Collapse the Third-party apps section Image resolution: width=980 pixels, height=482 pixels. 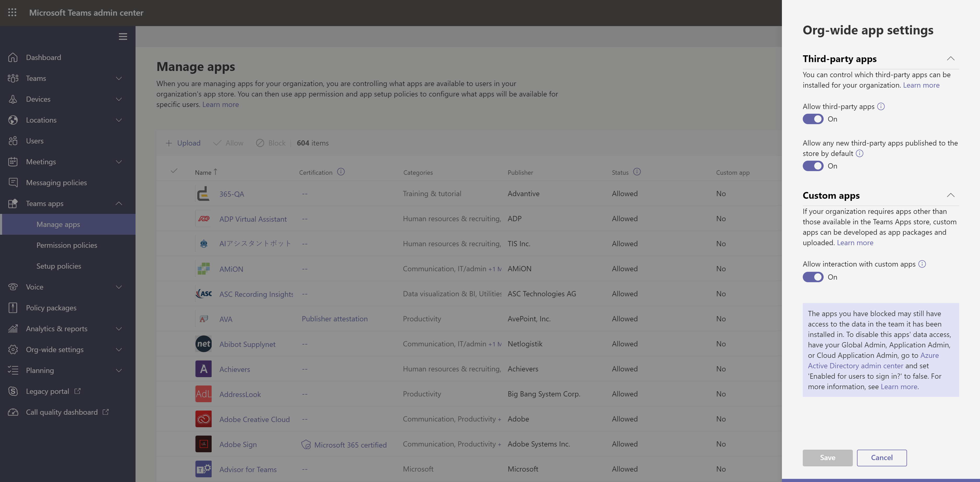(950, 59)
